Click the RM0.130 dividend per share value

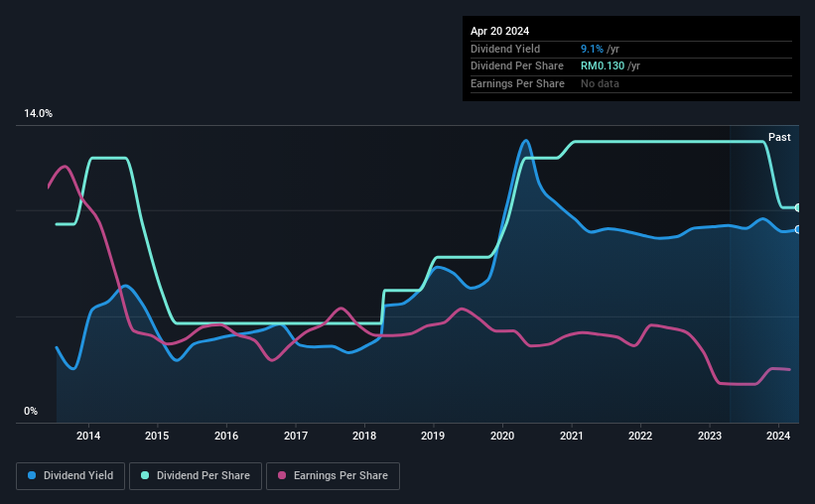coord(603,66)
